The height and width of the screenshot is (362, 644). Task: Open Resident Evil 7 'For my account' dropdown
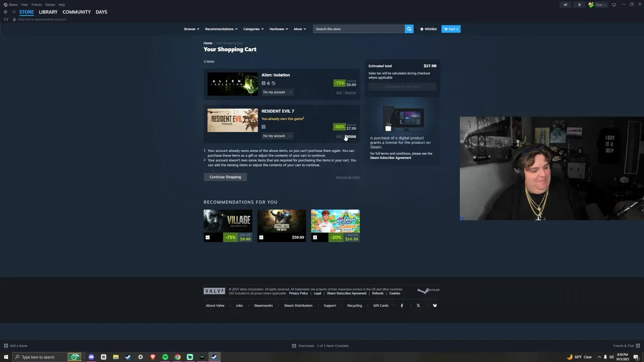[277, 136]
